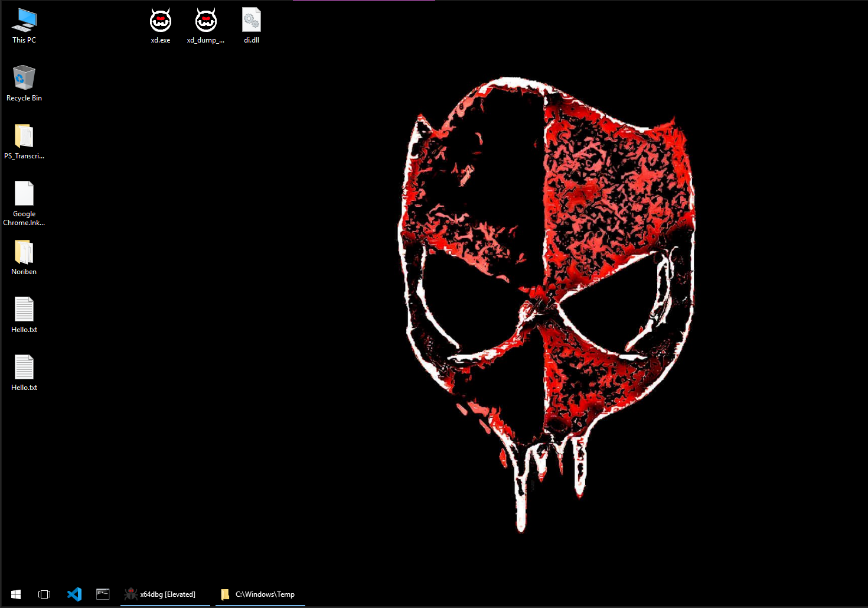868x608 pixels.
Task: Click the x64dbg bug icon in taskbar
Action: [x=130, y=594]
